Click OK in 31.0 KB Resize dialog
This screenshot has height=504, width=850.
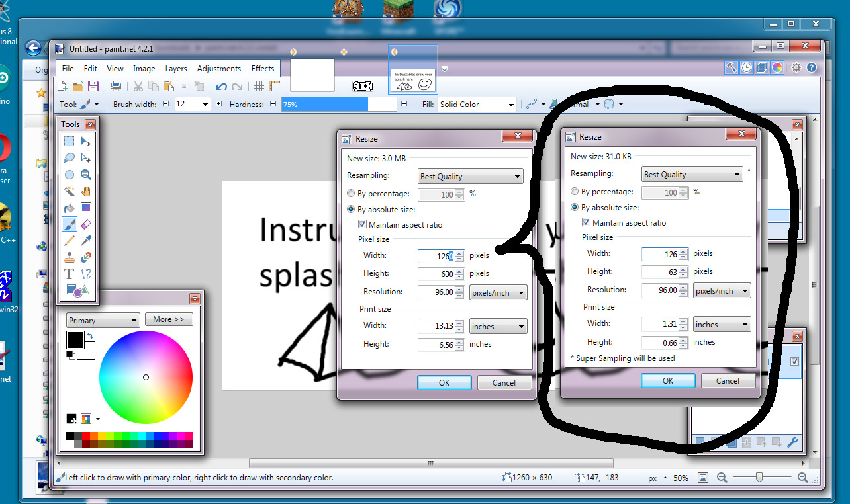pos(668,380)
